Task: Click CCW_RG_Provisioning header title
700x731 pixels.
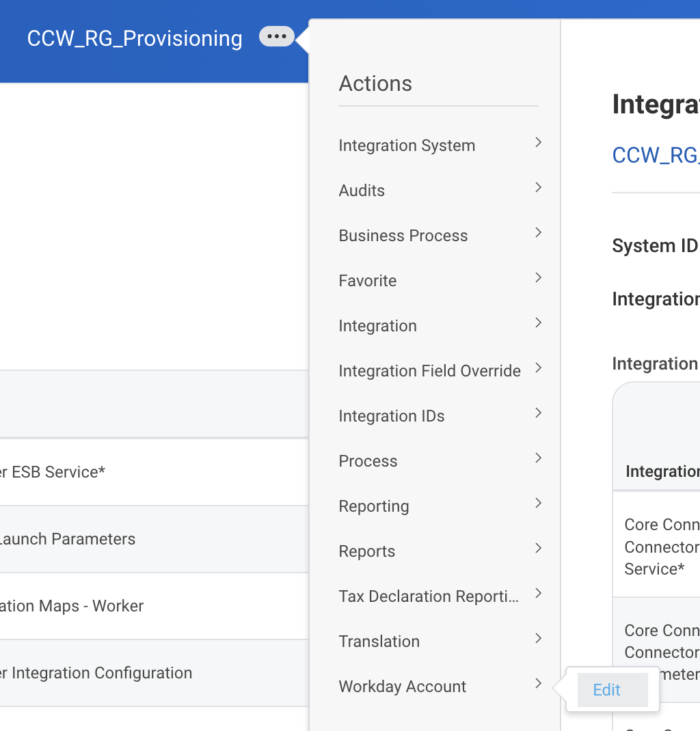Action: [135, 38]
